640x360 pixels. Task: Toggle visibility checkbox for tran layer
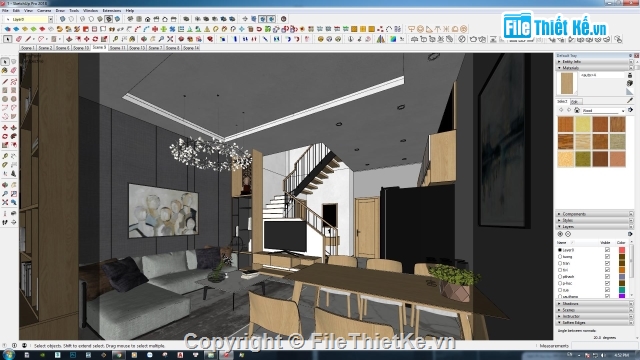(x=607, y=263)
